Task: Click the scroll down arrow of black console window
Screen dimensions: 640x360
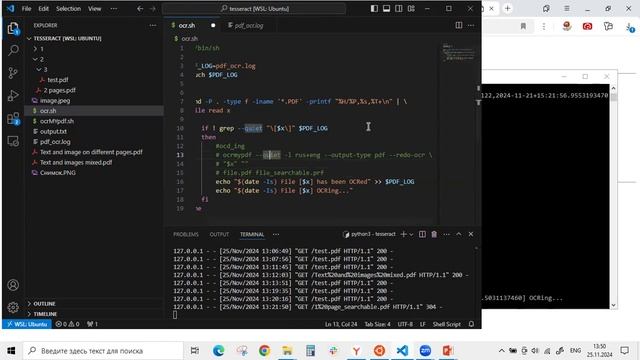Action: click(x=613, y=305)
